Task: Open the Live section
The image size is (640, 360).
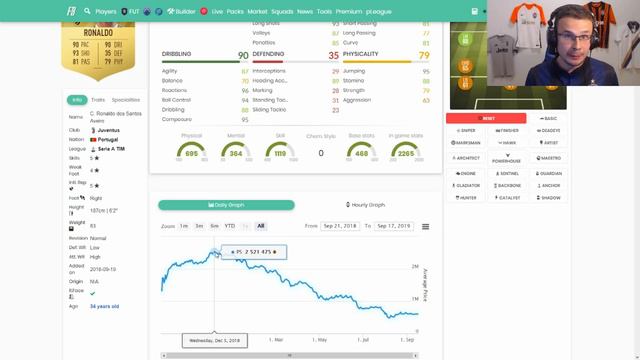Action: click(217, 11)
